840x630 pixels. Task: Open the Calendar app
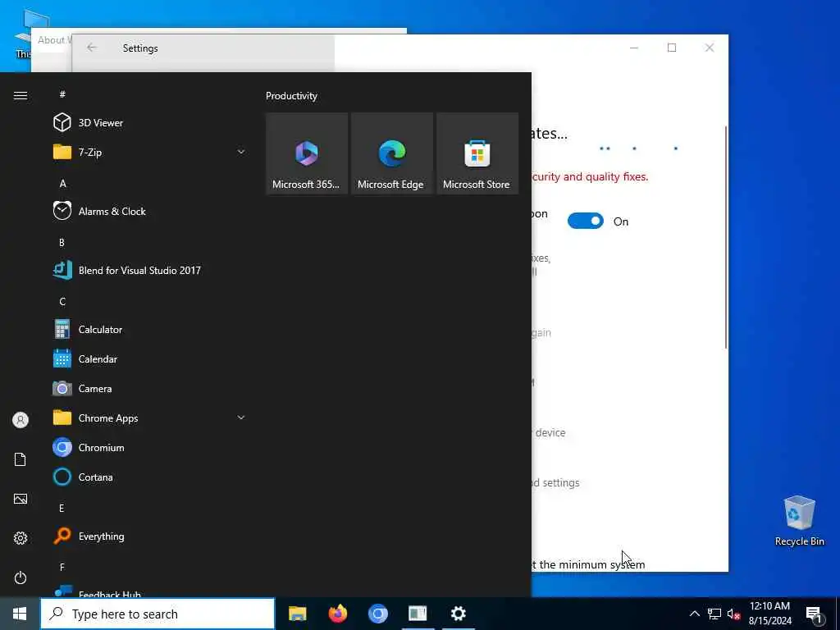pyautogui.click(x=150, y=359)
